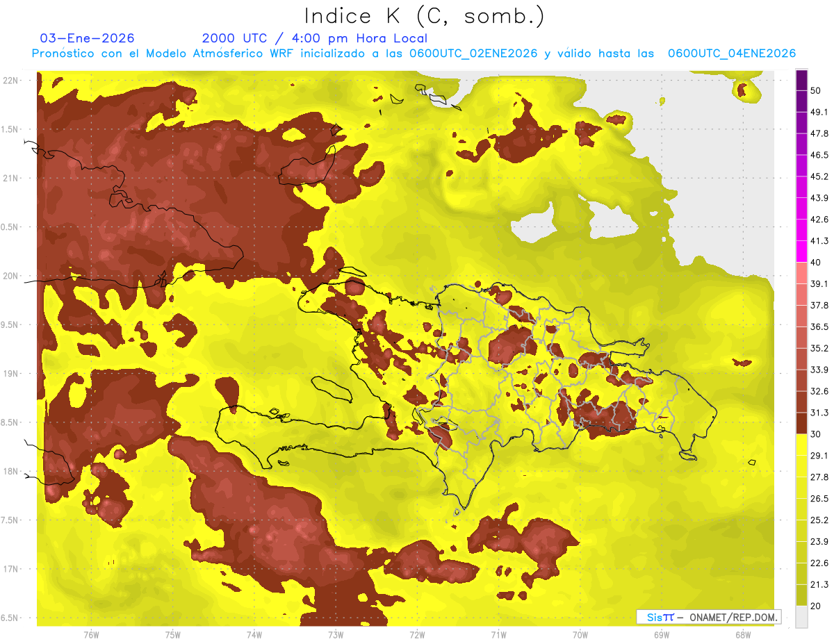The height and width of the screenshot is (644, 834).
Task: Click the color scale value "42.6"
Action: click(x=819, y=220)
